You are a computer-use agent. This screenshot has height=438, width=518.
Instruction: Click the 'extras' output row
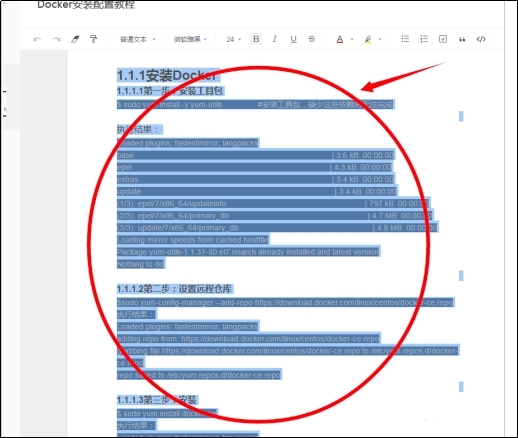click(256, 179)
